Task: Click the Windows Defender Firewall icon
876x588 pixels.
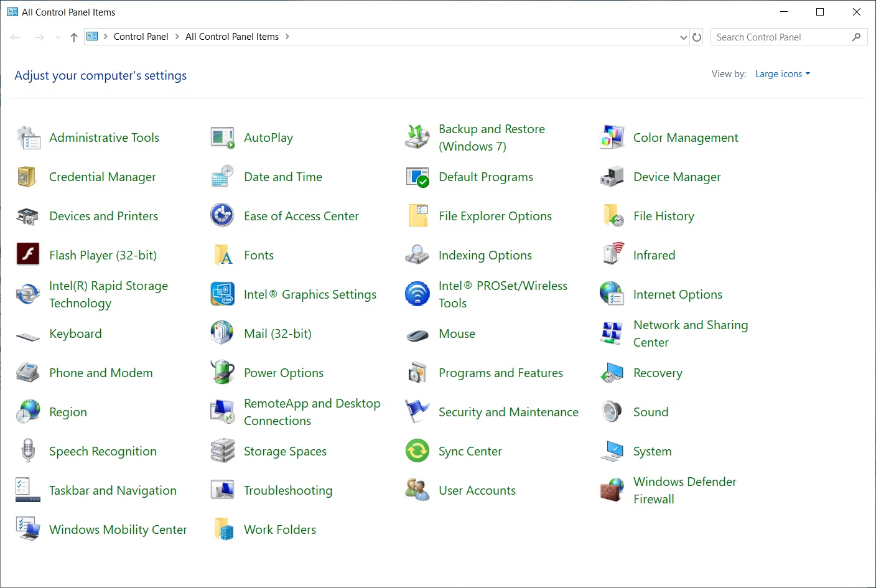Action: coord(612,490)
